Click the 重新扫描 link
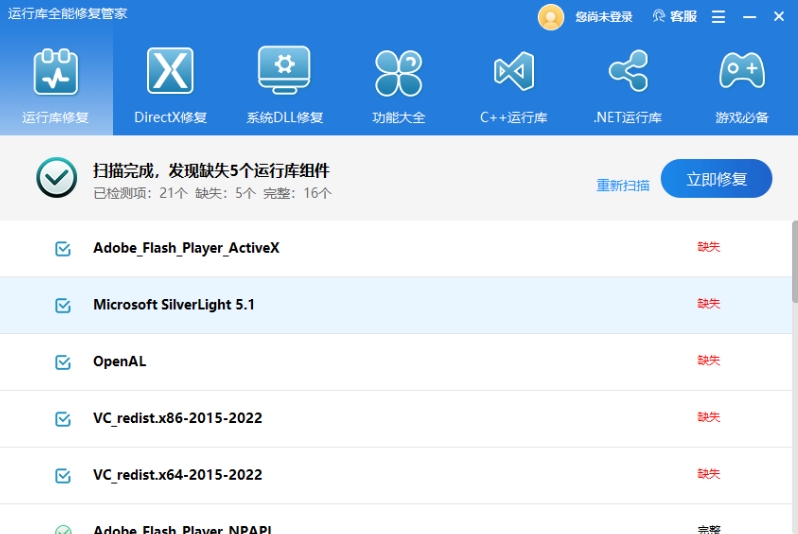The image size is (798, 534). click(x=623, y=185)
